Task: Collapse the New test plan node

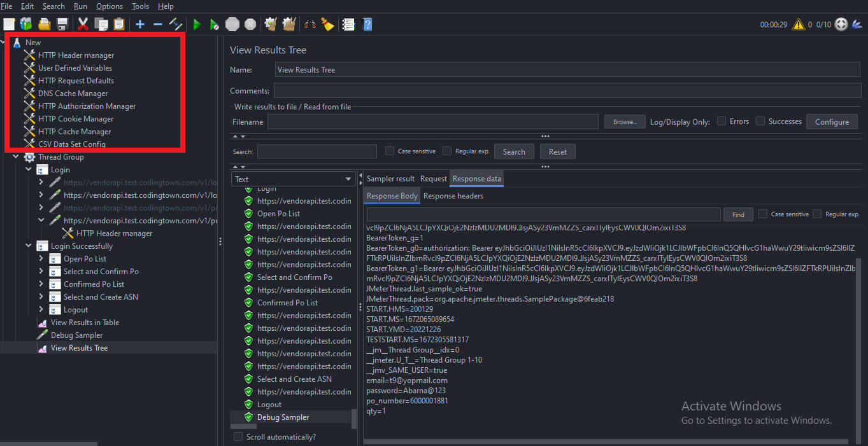Action: (x=3, y=43)
